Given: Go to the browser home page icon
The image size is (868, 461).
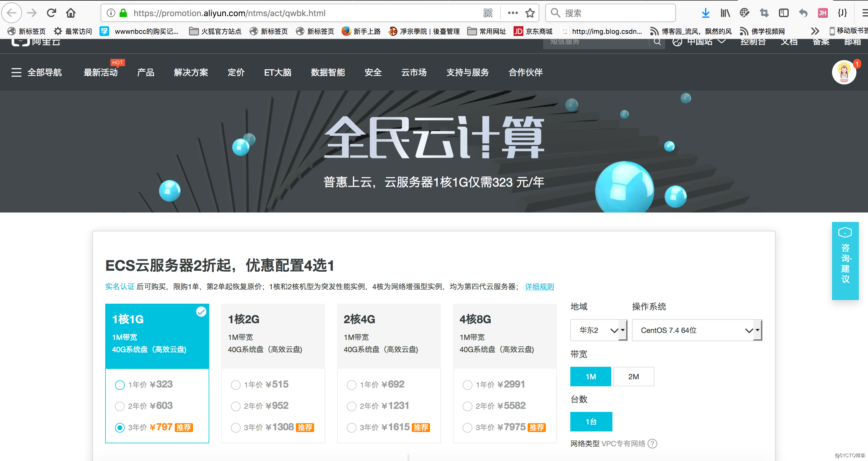Looking at the screenshot, I should point(71,13).
